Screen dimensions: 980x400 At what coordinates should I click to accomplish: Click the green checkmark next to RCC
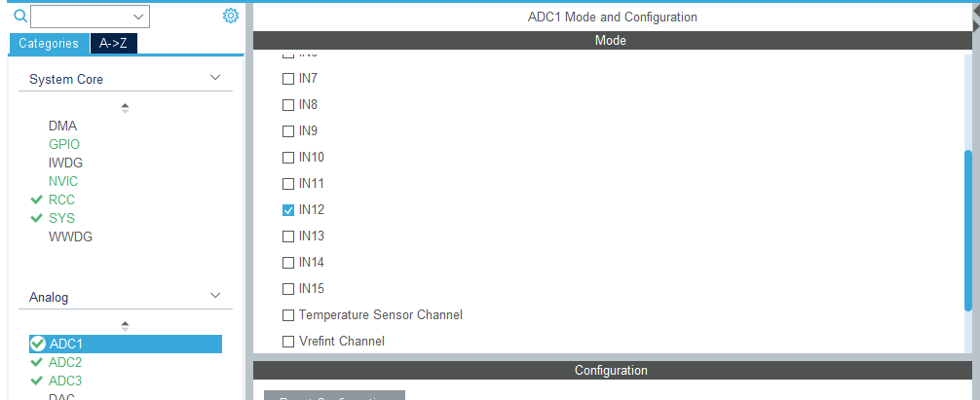tap(37, 200)
